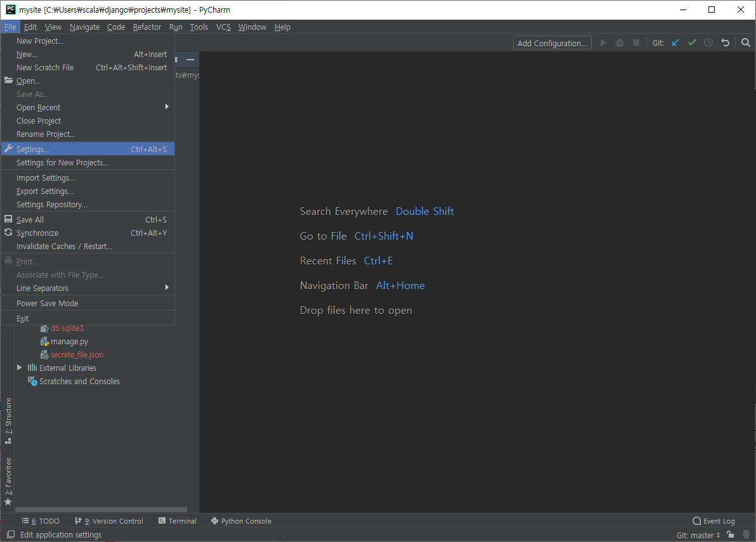
Task: Click the PyCharm logo in title bar
Action: 10,10
